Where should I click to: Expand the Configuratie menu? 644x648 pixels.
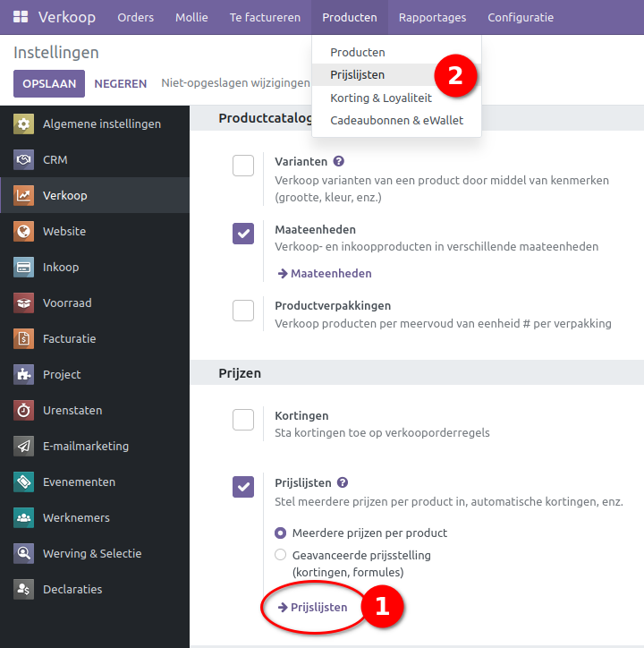pos(521,17)
